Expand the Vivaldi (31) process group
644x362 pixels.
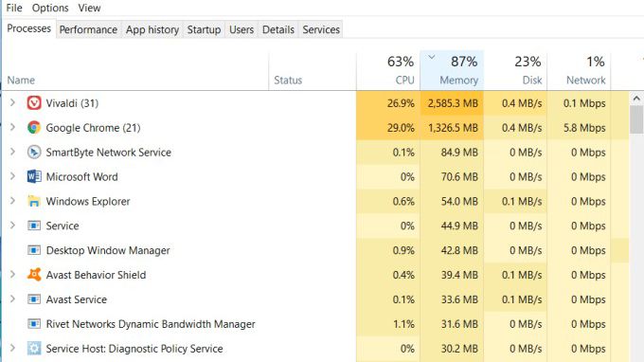tap(12, 102)
